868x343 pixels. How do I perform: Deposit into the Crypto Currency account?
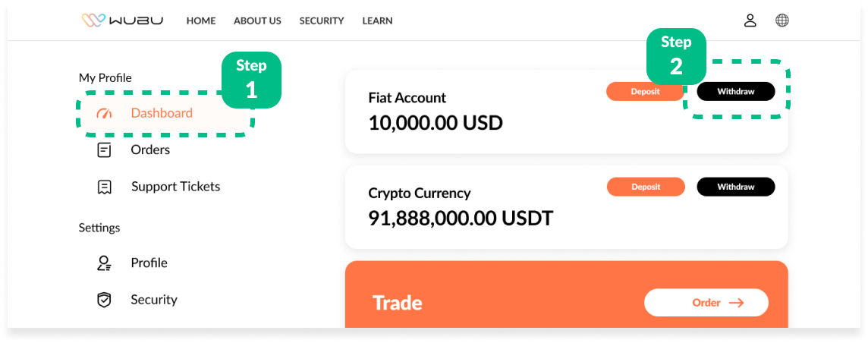point(646,187)
